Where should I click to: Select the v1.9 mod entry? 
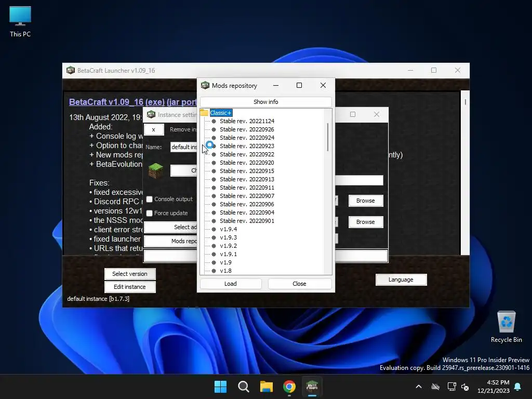pyautogui.click(x=225, y=262)
